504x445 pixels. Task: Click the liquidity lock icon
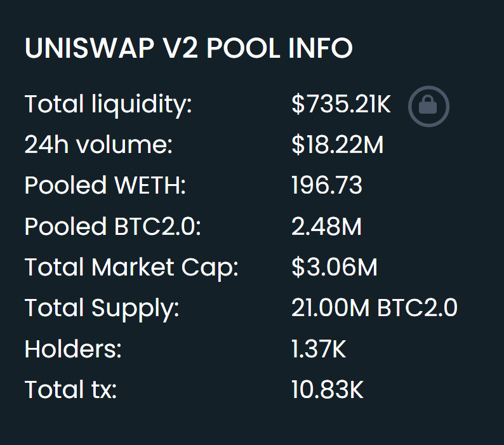pos(428,107)
